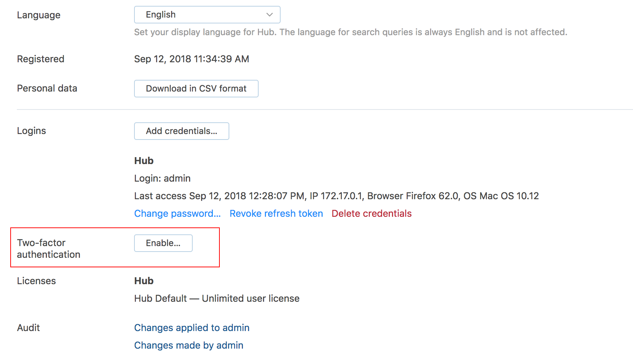Open Changes made by admin audit

click(x=189, y=345)
